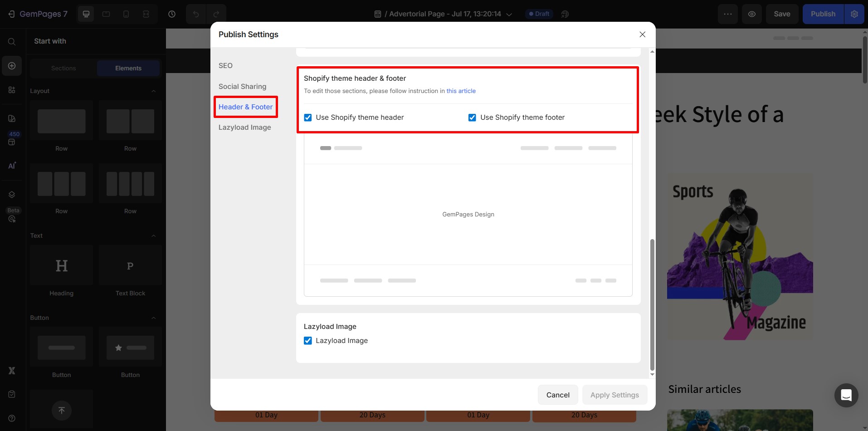
Task: Collapse the Layout section
Action: (x=154, y=91)
